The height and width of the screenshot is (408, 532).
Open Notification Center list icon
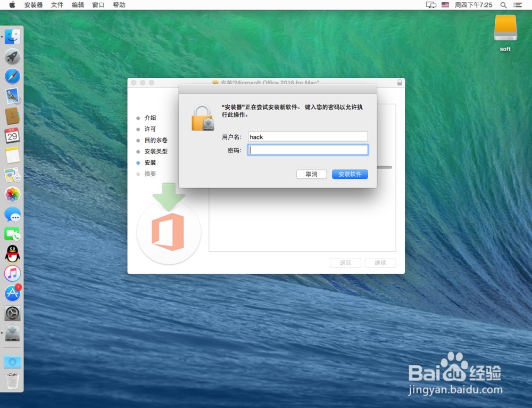pos(518,5)
